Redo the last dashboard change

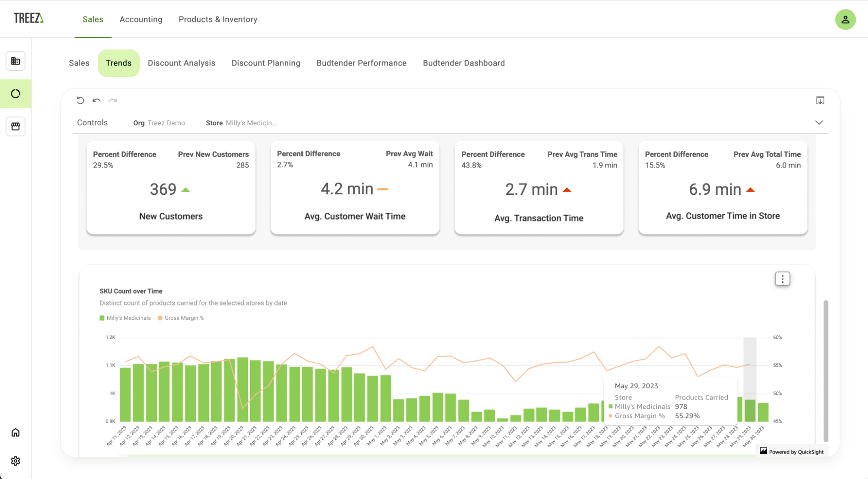click(113, 100)
